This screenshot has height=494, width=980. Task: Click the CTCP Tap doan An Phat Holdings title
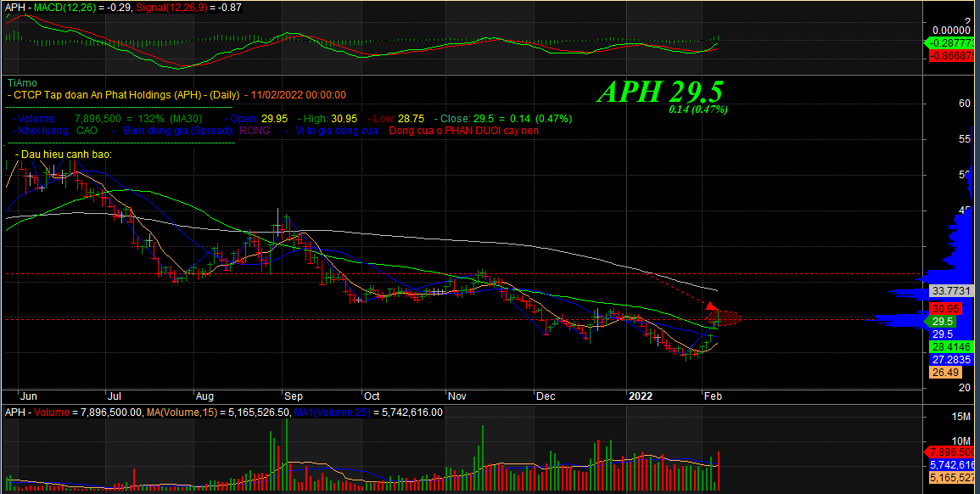(x=126, y=95)
